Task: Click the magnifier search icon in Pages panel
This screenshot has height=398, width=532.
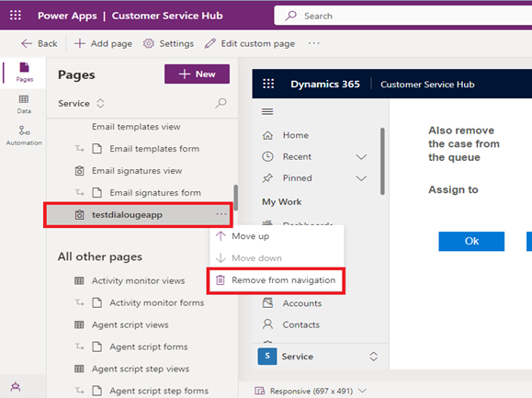Action: 221,103
